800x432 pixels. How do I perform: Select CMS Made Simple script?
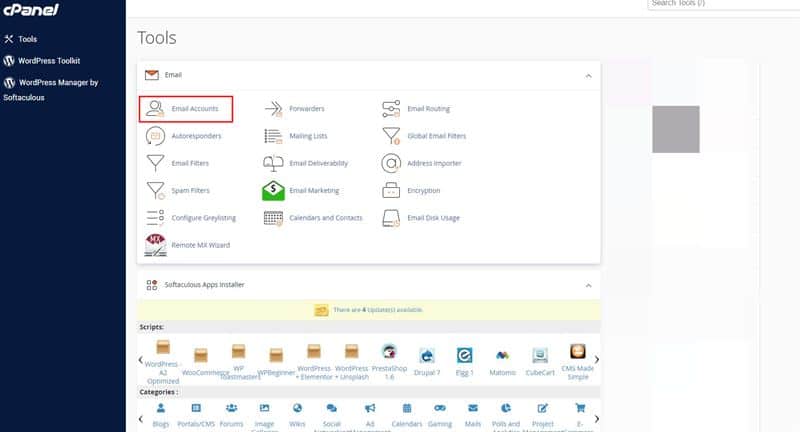click(x=578, y=362)
